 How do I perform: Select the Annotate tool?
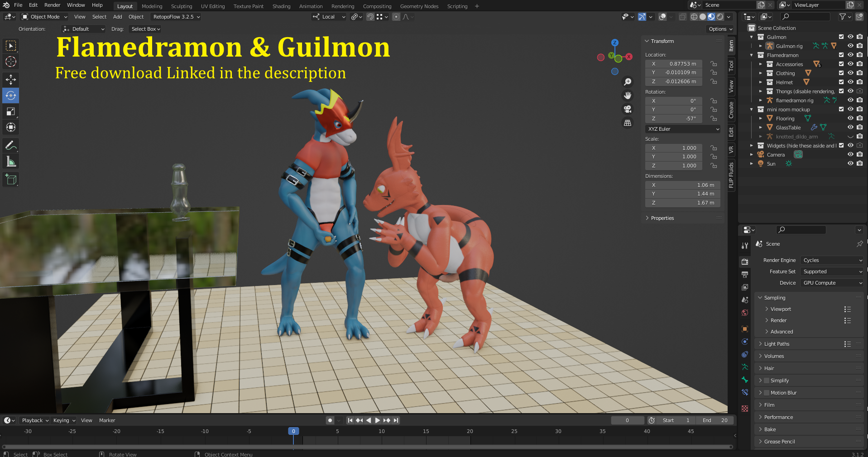coord(11,146)
